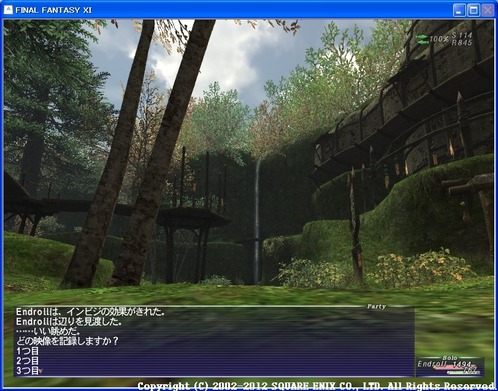Click the text 'どの映像を記録しますか？'
Image resolution: width=498 pixels, height=391 pixels.
coord(67,341)
